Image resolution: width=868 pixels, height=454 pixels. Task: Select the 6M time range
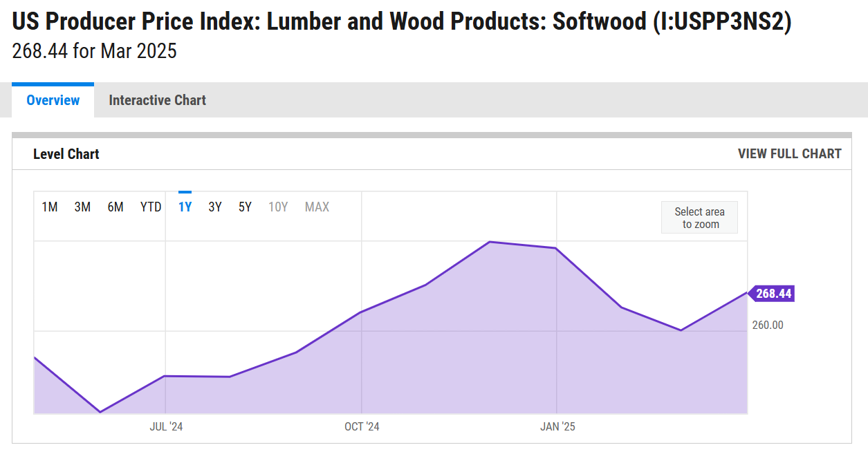pos(116,206)
